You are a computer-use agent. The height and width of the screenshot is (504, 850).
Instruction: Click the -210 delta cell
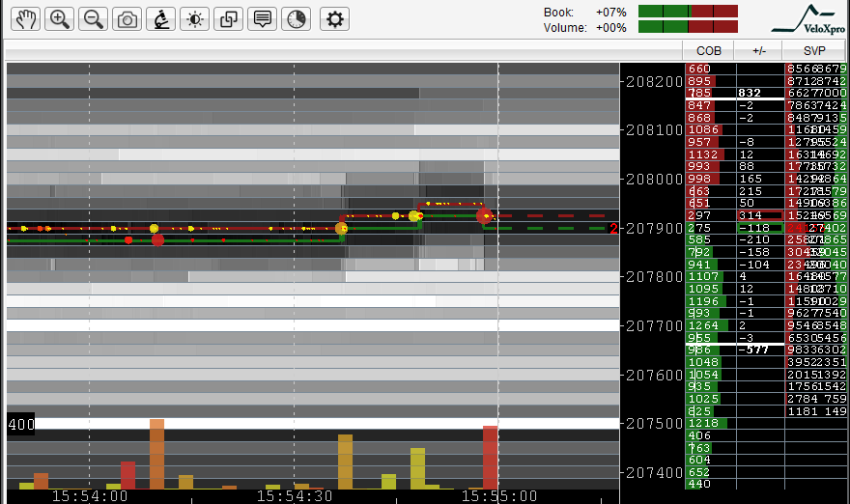coord(754,240)
